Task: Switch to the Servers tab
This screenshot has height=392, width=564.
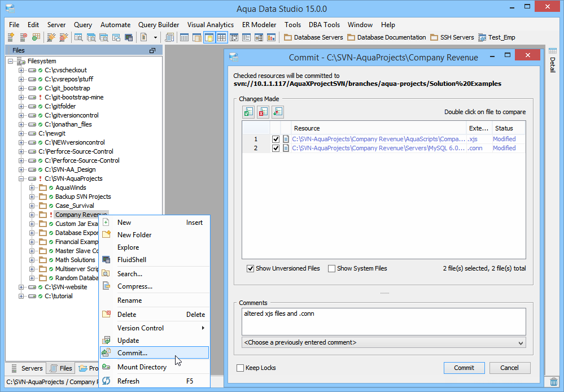Action: [27, 368]
